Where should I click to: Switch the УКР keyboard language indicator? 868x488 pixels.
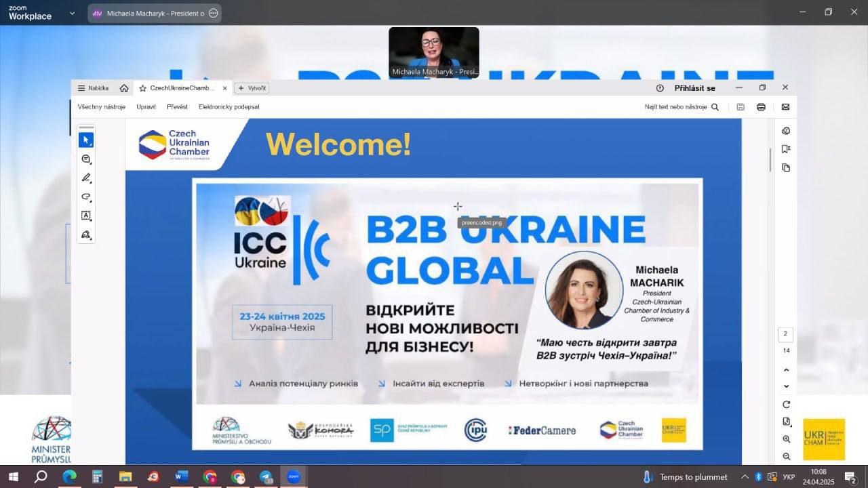789,477
